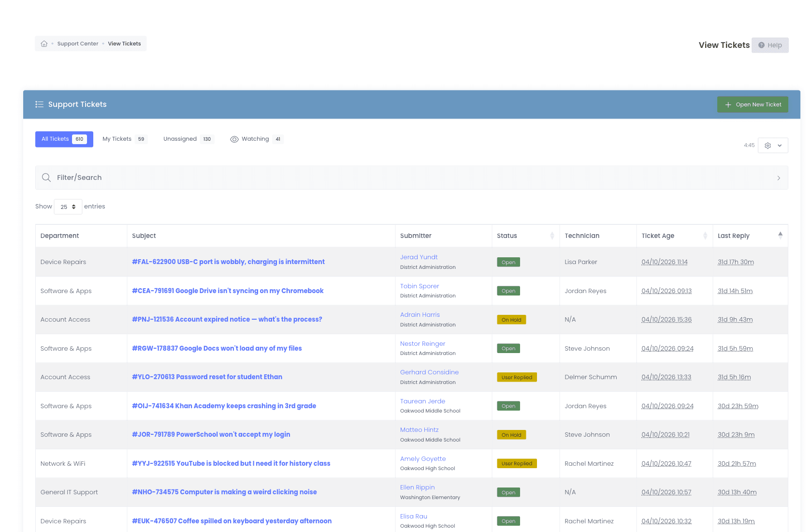Click On Hold badge for Matteo Hintz
The height and width of the screenshot is (532, 812).
[511, 435]
